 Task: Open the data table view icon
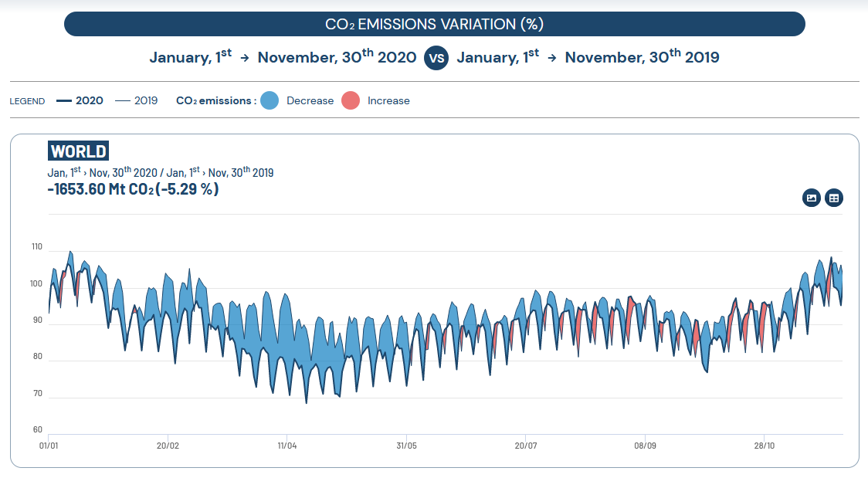(833, 198)
